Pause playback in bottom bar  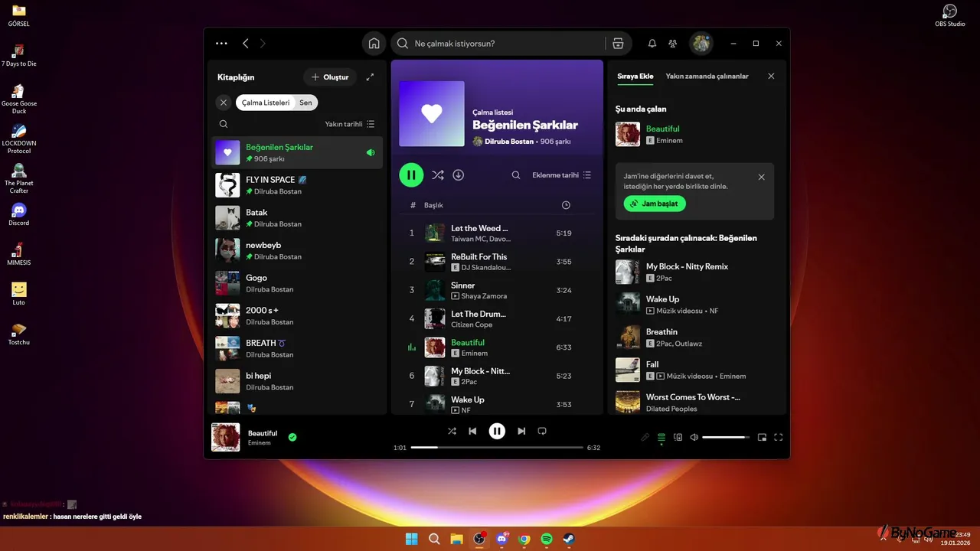pos(497,431)
